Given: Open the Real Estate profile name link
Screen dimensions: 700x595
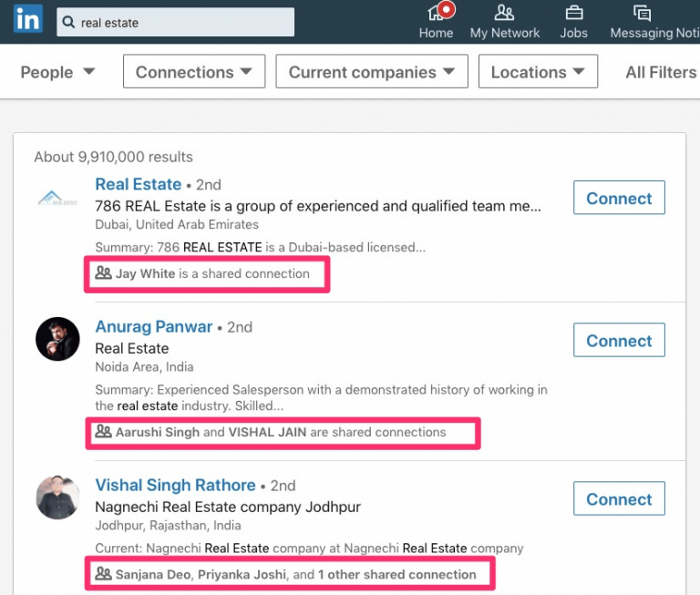Looking at the screenshot, I should 139,184.
